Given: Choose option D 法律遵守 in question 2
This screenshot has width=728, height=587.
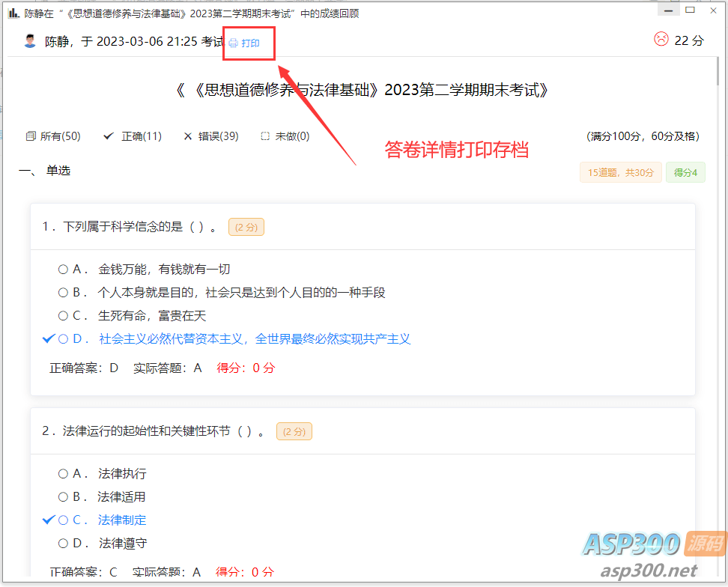Looking at the screenshot, I should tap(63, 544).
